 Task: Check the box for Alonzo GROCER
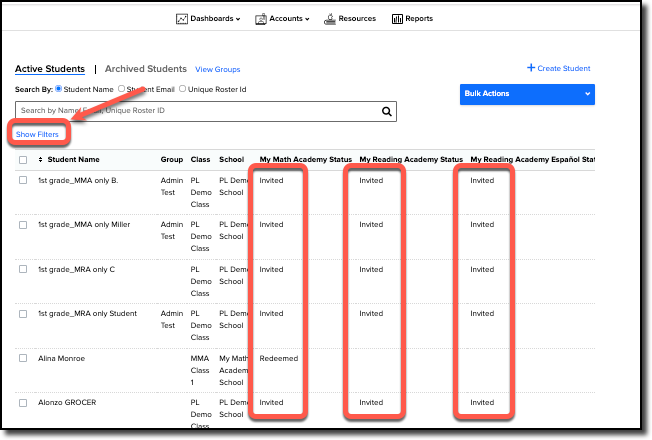23,403
